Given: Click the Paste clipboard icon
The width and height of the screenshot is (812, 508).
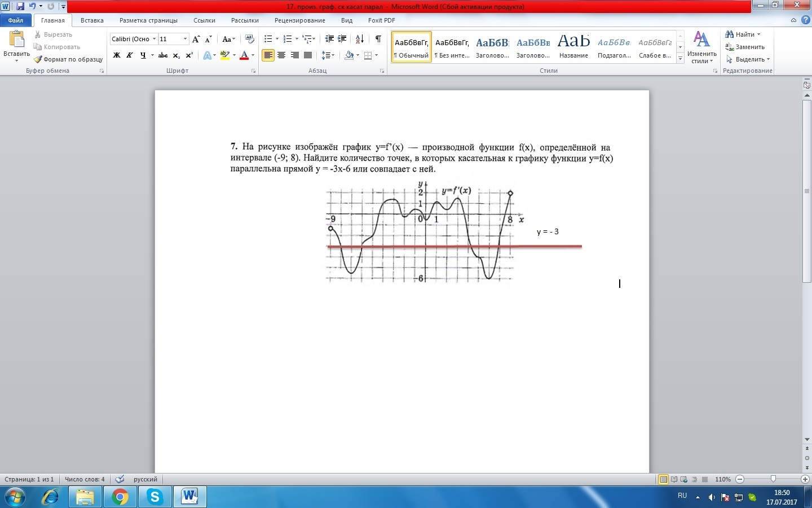Looking at the screenshot, I should [x=16, y=40].
